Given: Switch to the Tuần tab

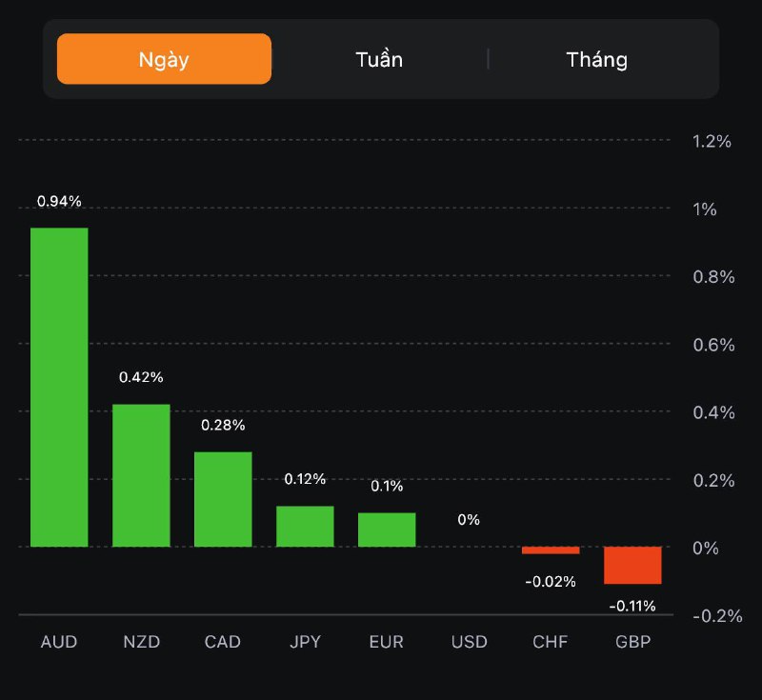Looking at the screenshot, I should 379,59.
